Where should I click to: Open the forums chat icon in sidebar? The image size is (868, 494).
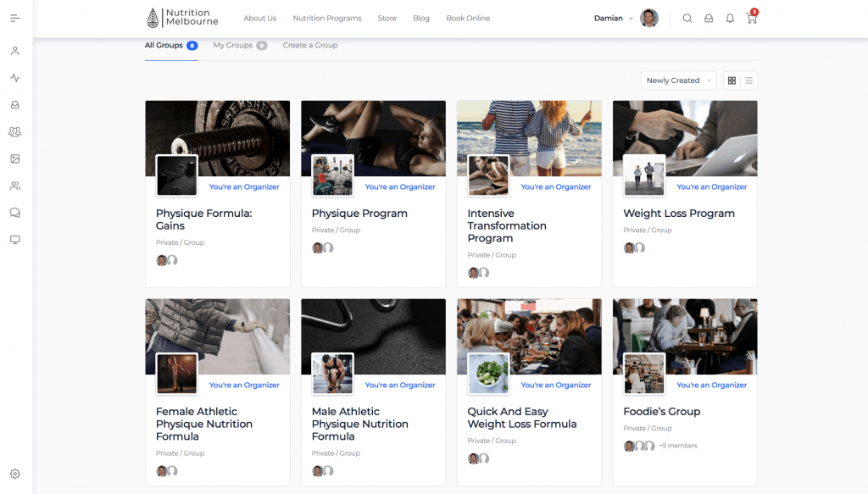(15, 213)
